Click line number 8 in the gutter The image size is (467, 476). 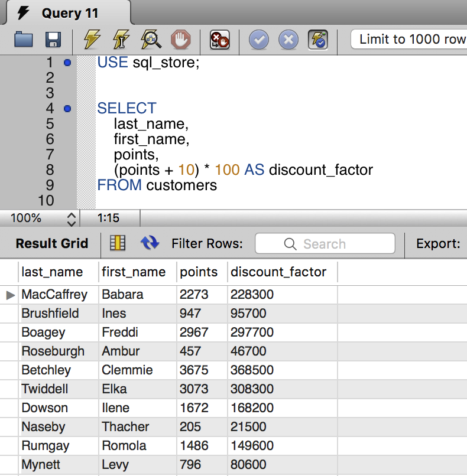coord(50,169)
